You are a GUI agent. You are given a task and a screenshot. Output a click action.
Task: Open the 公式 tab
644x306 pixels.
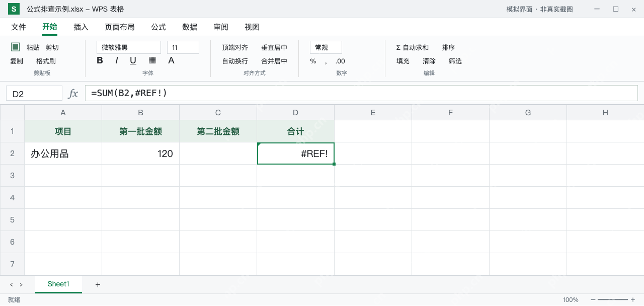[x=158, y=27]
